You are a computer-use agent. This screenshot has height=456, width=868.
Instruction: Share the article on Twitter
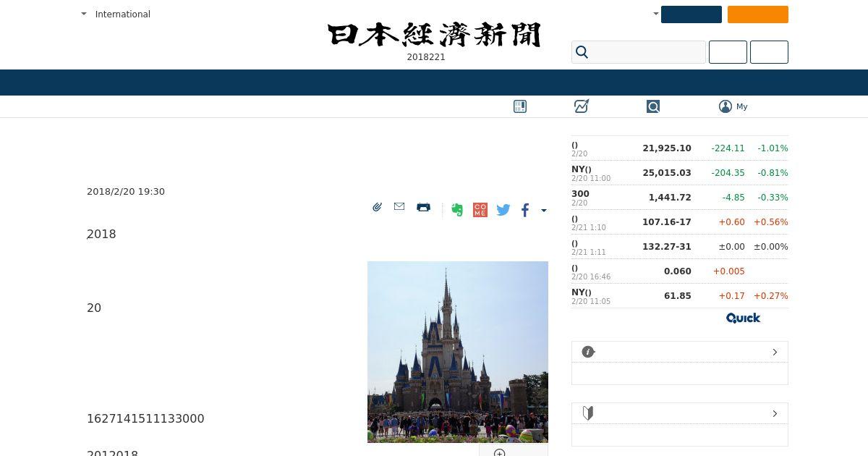(x=503, y=210)
